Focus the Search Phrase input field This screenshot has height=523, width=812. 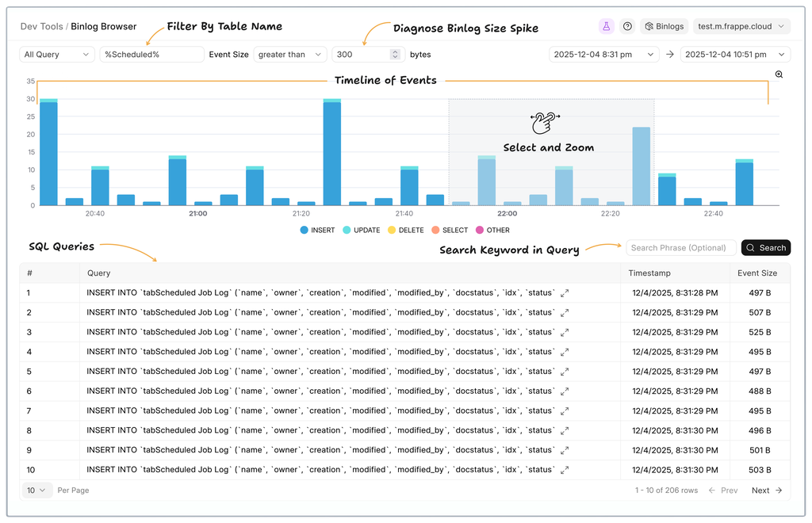(x=680, y=248)
